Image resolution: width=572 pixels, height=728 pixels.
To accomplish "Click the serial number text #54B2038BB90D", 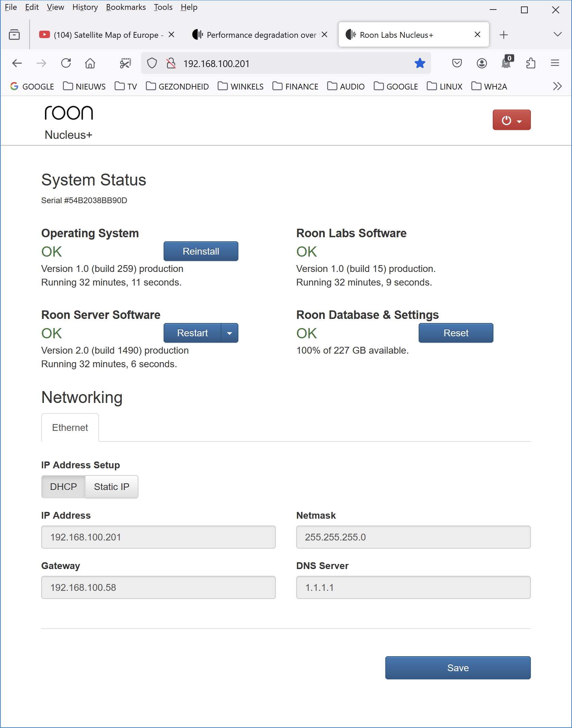I will click(x=96, y=200).
